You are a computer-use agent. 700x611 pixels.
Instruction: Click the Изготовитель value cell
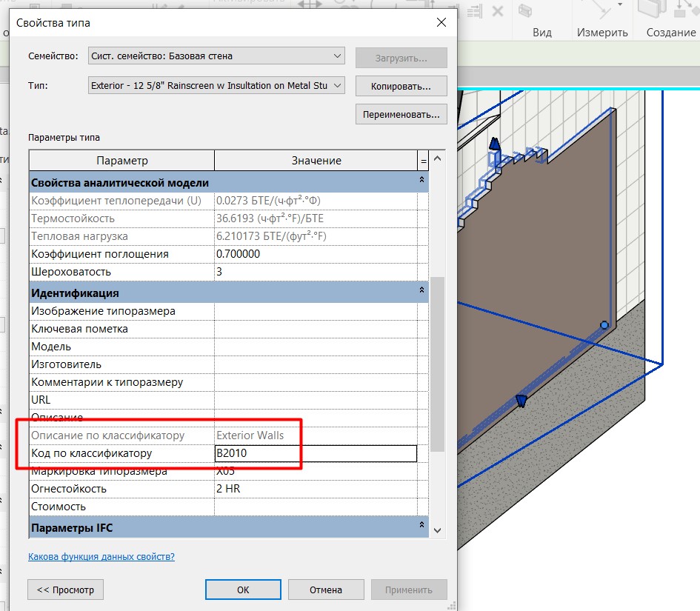tap(316, 364)
